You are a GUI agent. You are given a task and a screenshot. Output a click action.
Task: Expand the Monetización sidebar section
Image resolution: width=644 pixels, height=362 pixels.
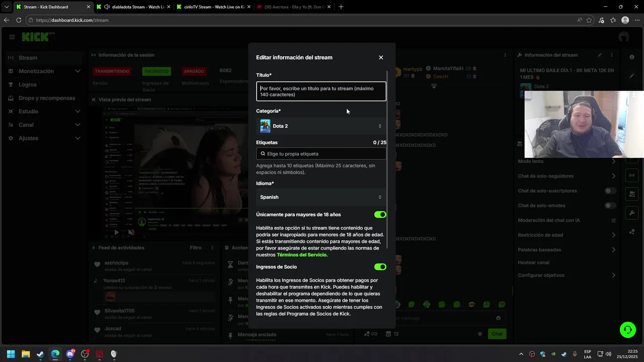click(x=44, y=71)
